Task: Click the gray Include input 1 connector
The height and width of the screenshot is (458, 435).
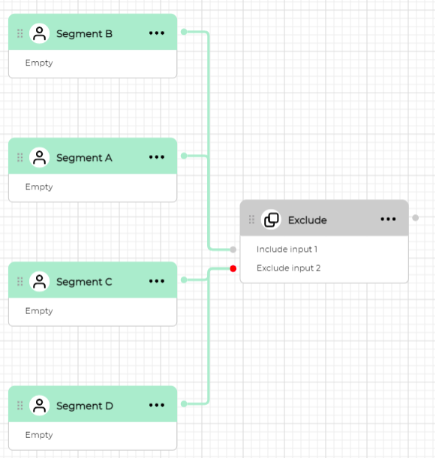Action: pos(233,249)
